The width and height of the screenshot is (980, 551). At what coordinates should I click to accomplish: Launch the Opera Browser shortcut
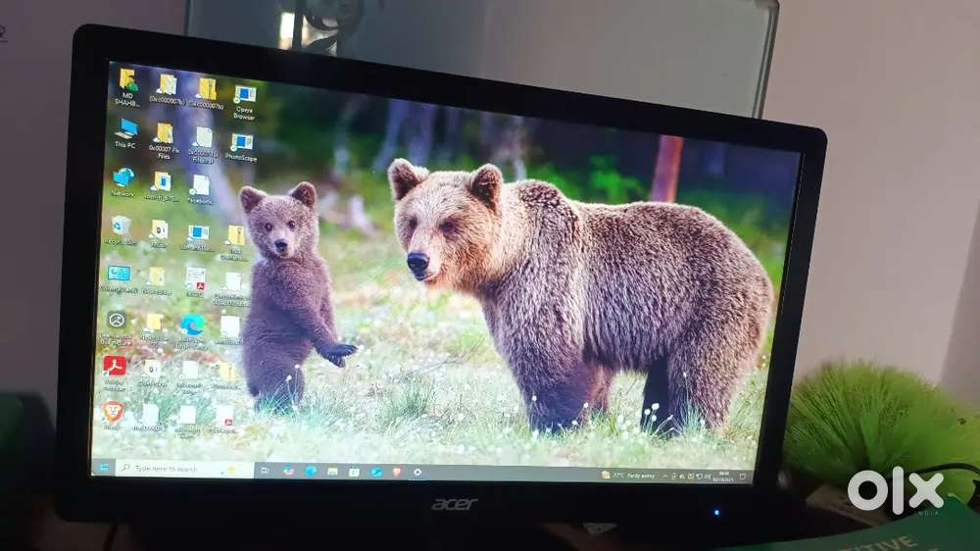[244, 95]
